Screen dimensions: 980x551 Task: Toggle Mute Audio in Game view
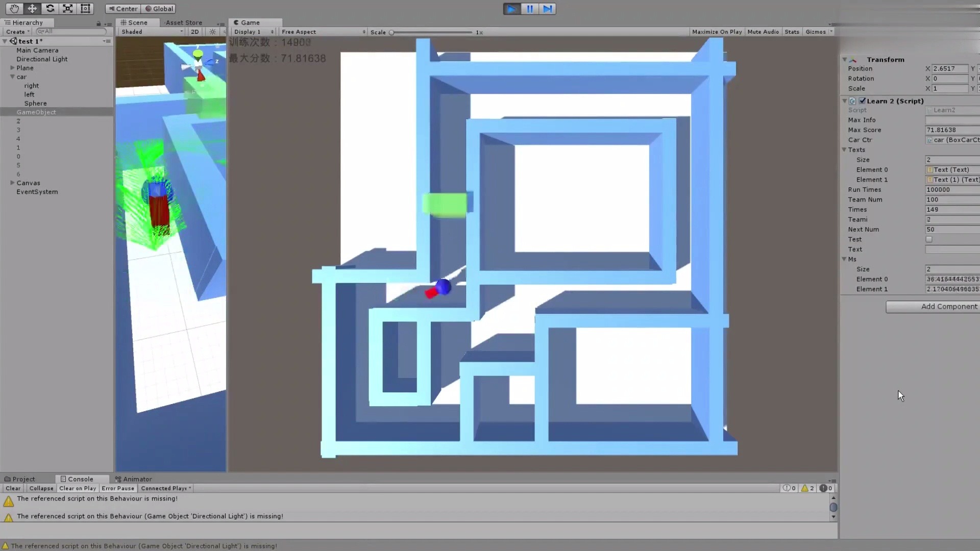coord(763,32)
